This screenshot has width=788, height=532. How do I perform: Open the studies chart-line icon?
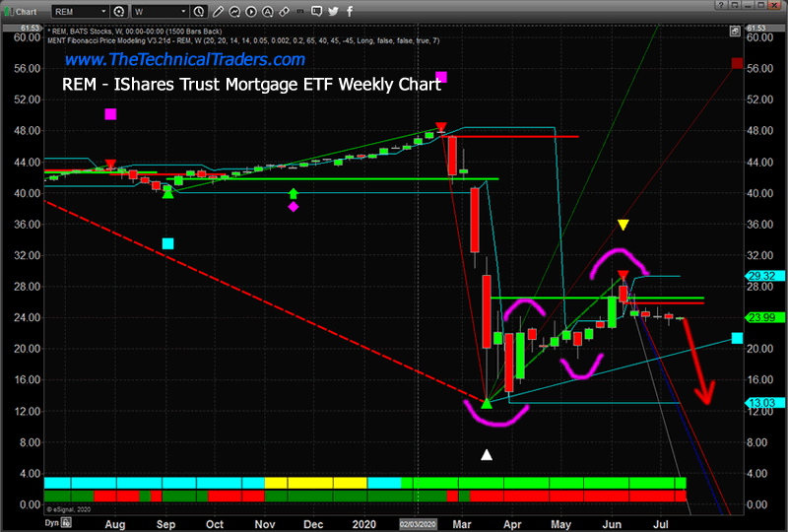point(234,12)
